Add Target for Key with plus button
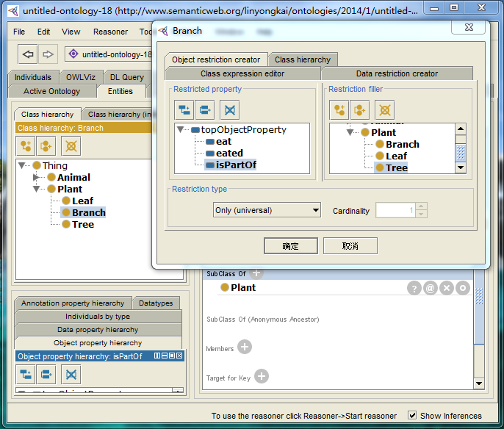Viewport: 504px width, 429px height. pos(262,376)
